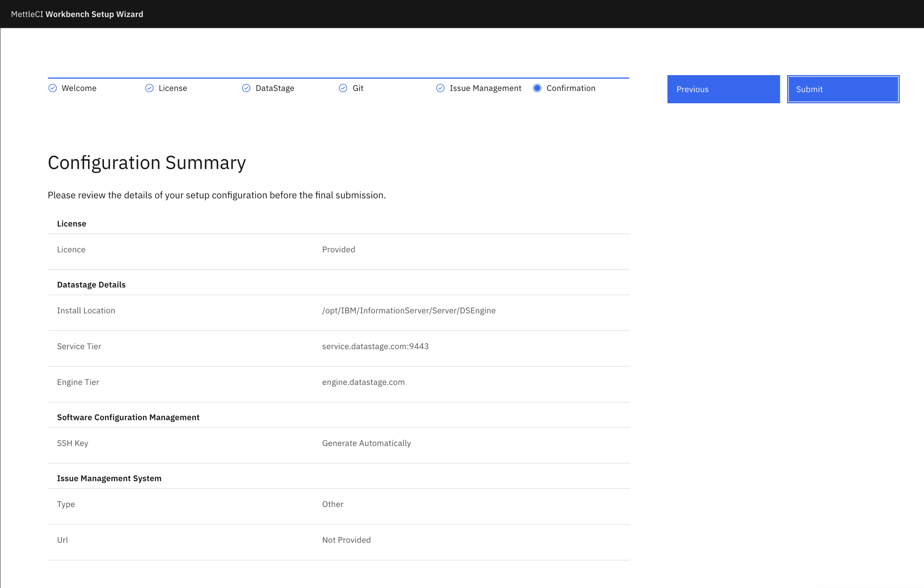Go to the Welcome step label
Screen dimensions: 924x588
79,88
